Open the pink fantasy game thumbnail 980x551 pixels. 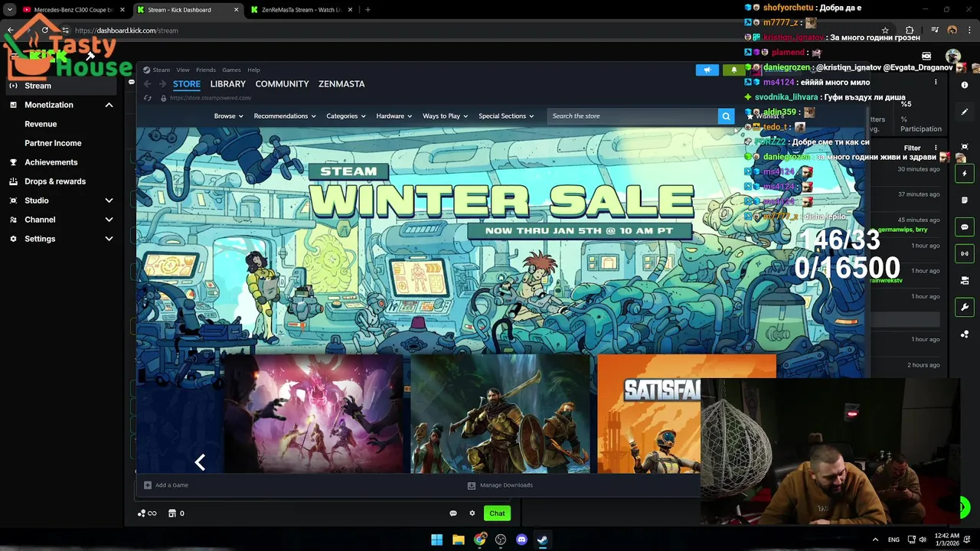(x=314, y=414)
